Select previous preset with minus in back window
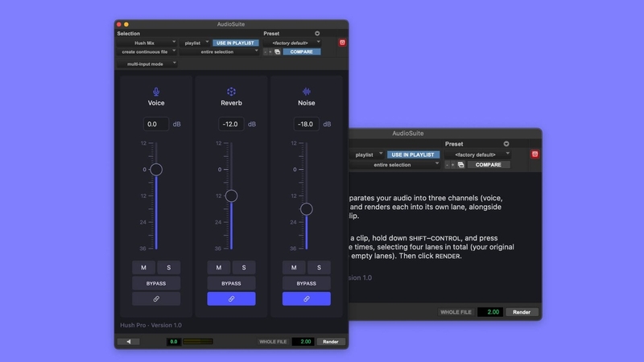 [x=448, y=165]
